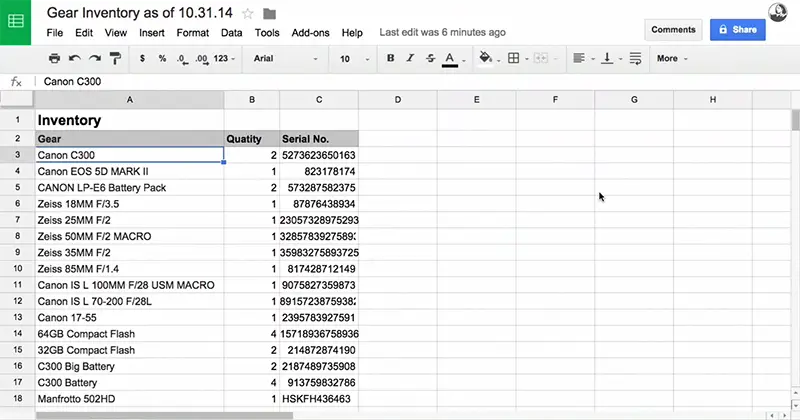Format as percent
This screenshot has height=420, width=800.
[x=162, y=58]
